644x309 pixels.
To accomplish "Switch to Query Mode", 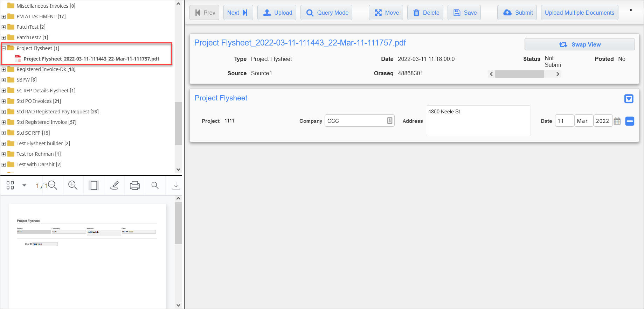I will click(326, 13).
